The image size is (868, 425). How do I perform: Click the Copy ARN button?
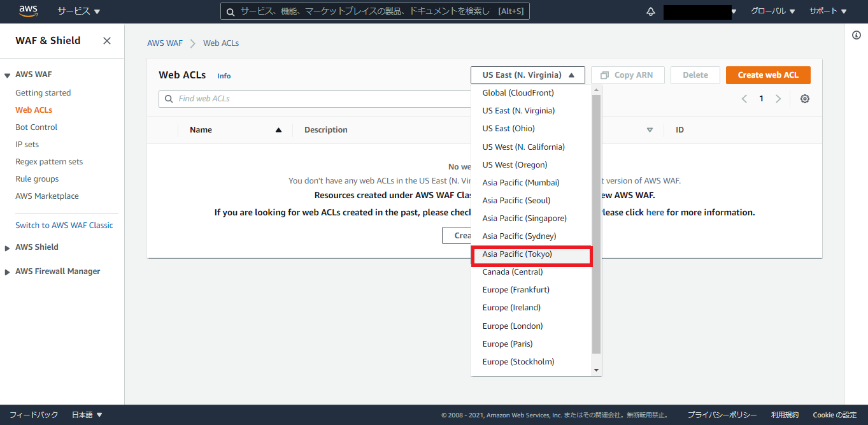coord(627,75)
